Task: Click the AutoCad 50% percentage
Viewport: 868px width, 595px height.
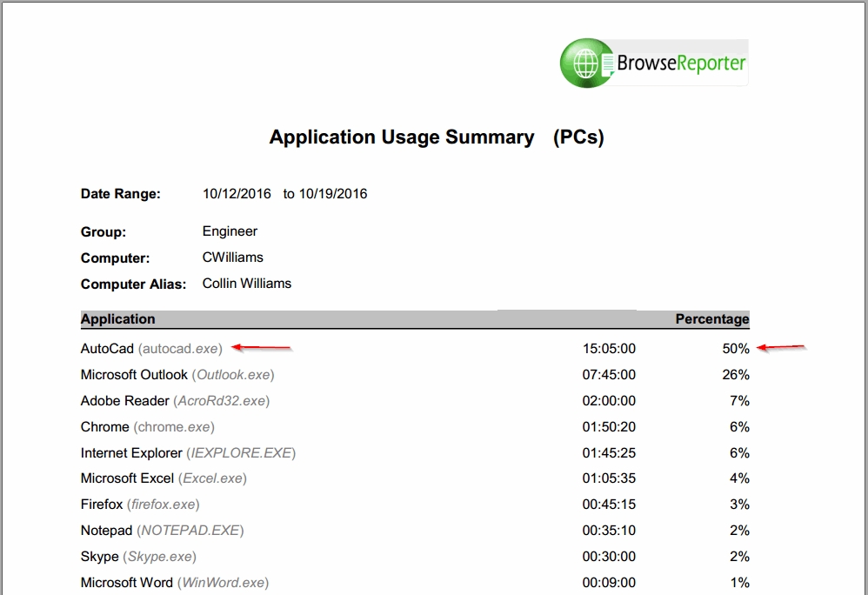Action: pyautogui.click(x=736, y=349)
